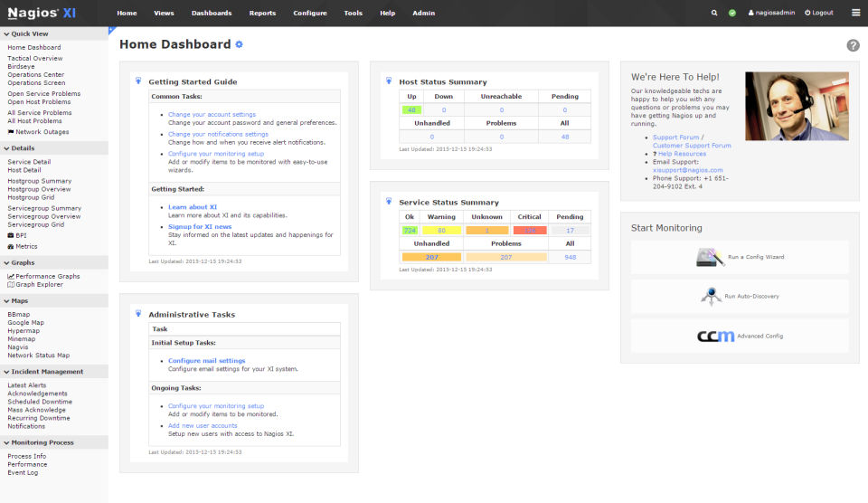
Task: Click the support technician photo
Action: click(x=797, y=106)
